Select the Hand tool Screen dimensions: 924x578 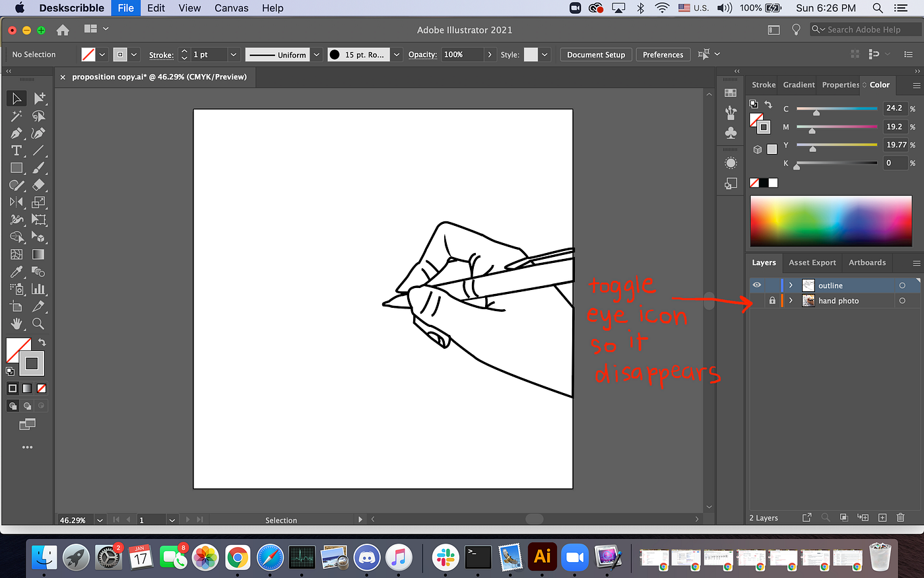16,324
